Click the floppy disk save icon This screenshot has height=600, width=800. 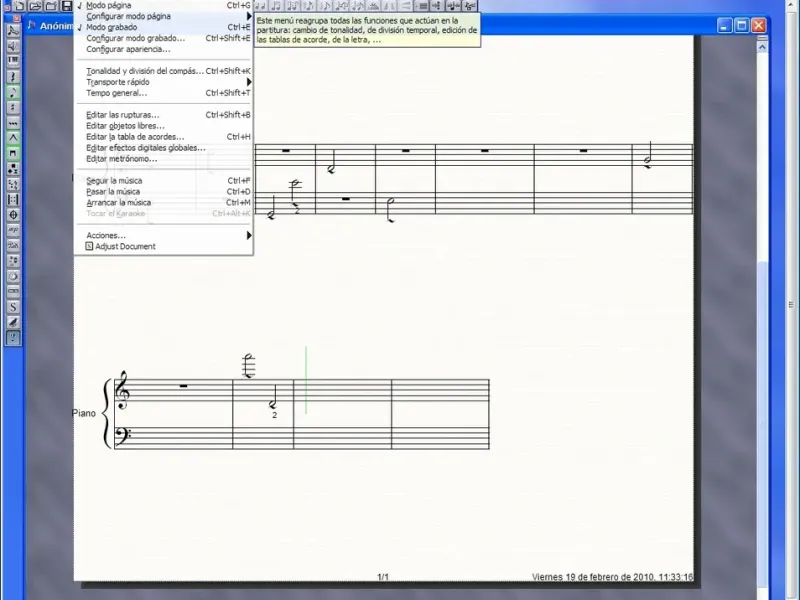[66, 6]
